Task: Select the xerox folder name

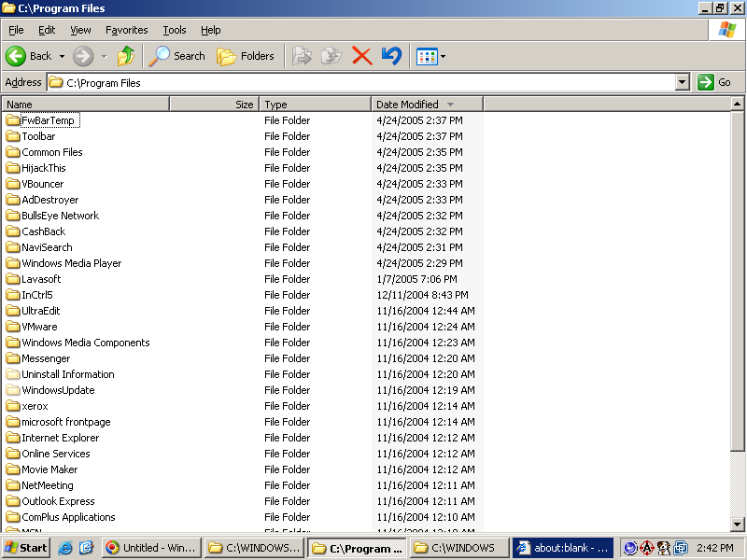Action: pos(35,406)
